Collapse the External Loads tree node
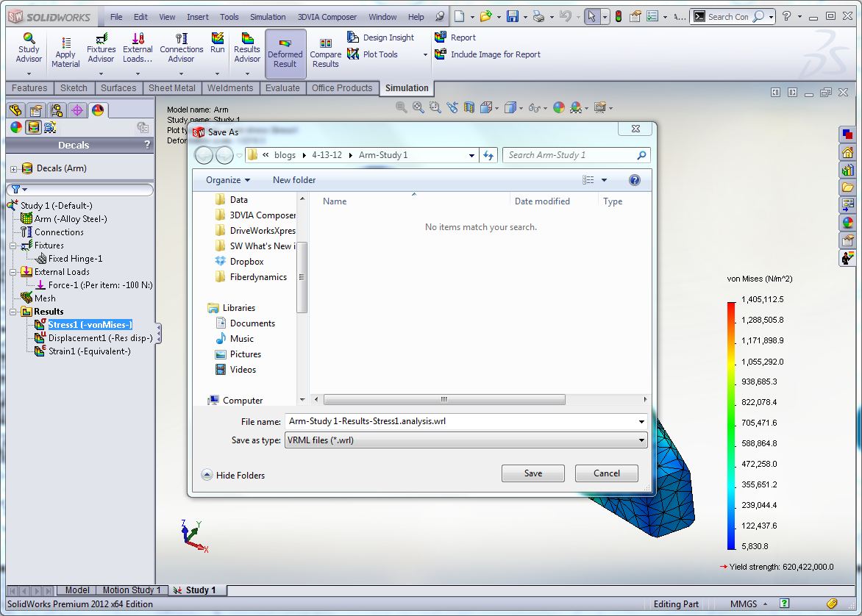 pos(13,272)
